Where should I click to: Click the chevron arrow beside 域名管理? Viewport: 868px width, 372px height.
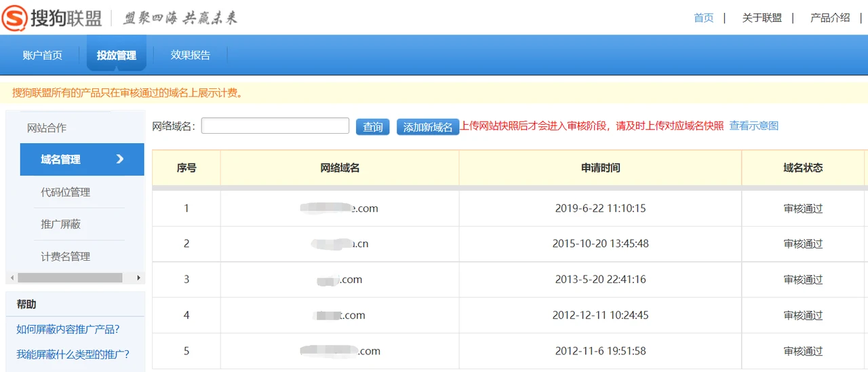point(120,159)
